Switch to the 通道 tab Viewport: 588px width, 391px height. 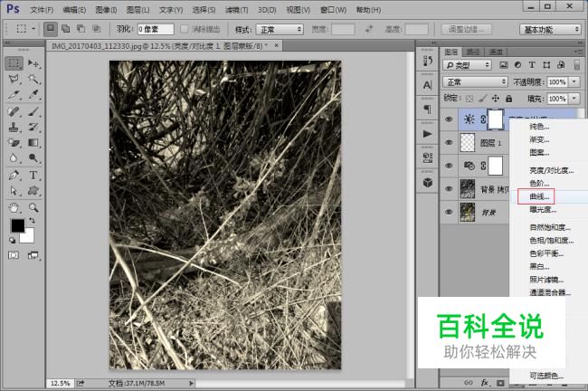(x=496, y=52)
